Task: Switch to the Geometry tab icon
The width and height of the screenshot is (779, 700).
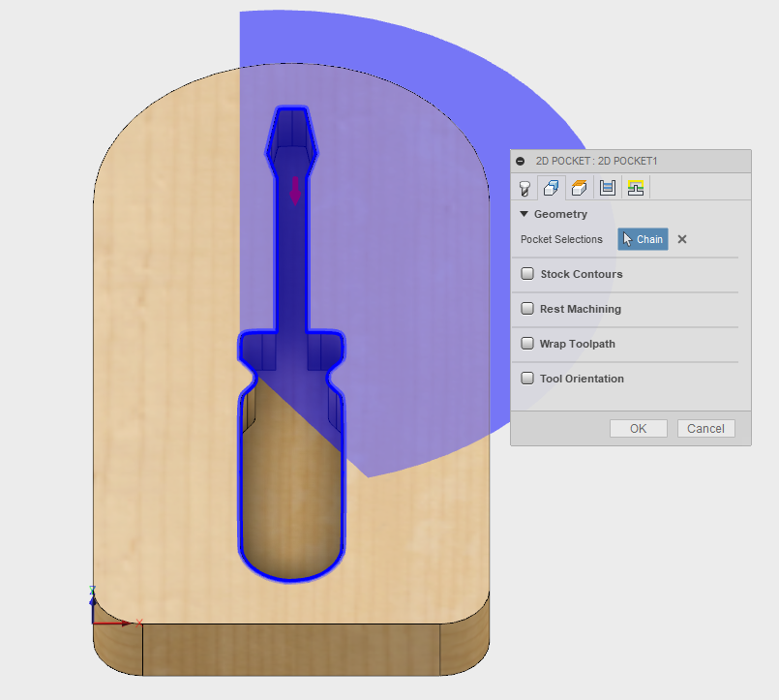Action: [551, 188]
